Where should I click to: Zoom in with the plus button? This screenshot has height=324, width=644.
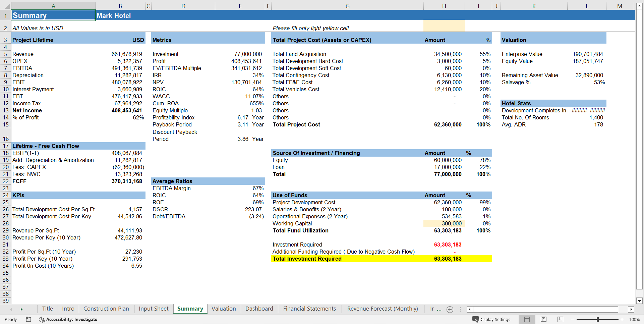coord(622,319)
